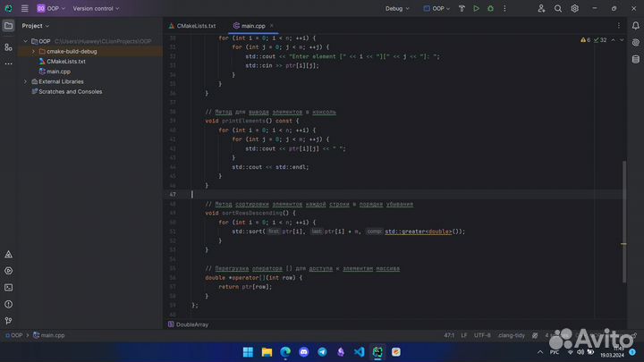Click the editor vertical scrollbar thumb
Image resolution: width=644 pixels, height=362 pixels.
pyautogui.click(x=624, y=222)
